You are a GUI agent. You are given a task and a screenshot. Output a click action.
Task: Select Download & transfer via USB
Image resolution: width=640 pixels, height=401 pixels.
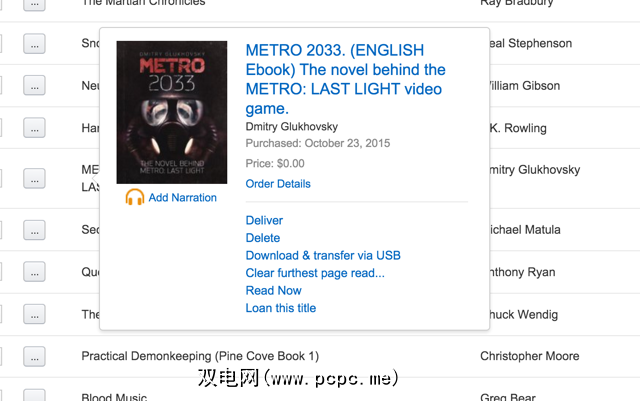coord(323,256)
